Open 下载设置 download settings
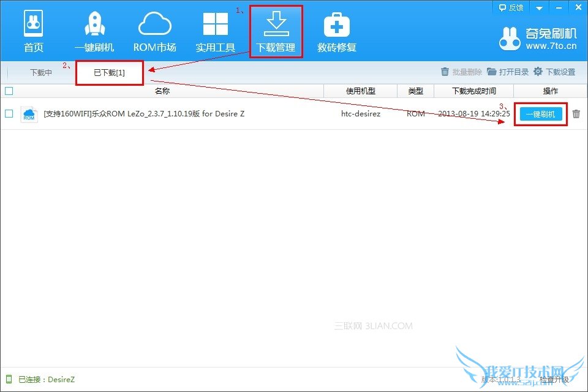The height and width of the screenshot is (392, 588). [x=554, y=72]
